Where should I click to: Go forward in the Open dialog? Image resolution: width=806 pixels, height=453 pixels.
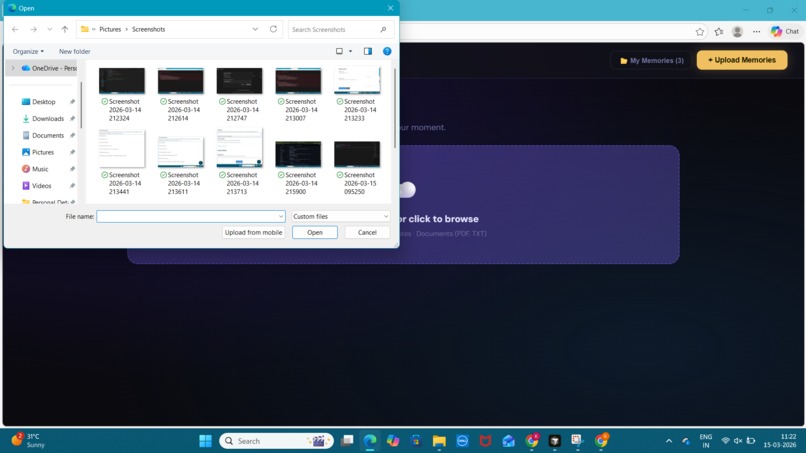pos(33,29)
